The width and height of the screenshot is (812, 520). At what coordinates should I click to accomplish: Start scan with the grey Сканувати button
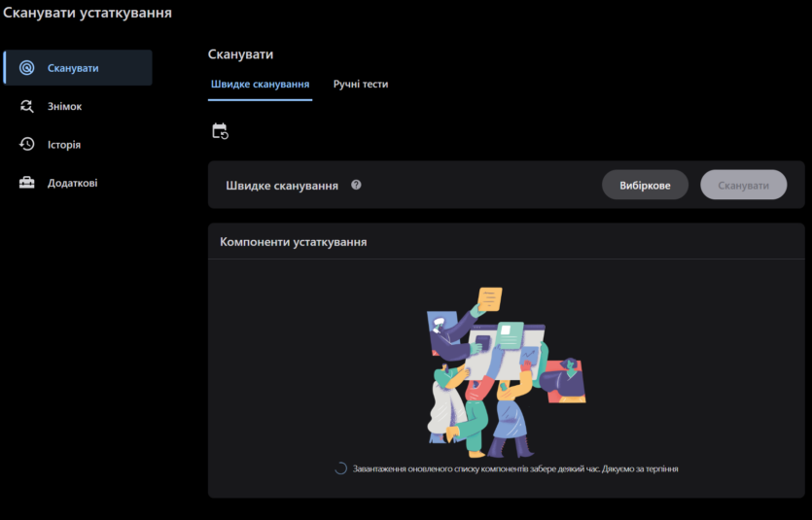(x=744, y=185)
